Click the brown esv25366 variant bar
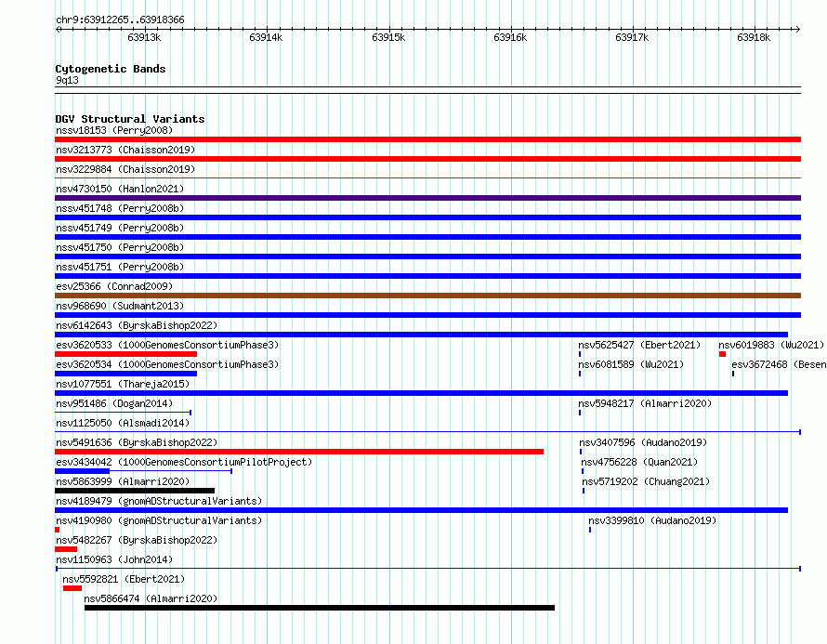This screenshot has width=827, height=644. pos(427,296)
